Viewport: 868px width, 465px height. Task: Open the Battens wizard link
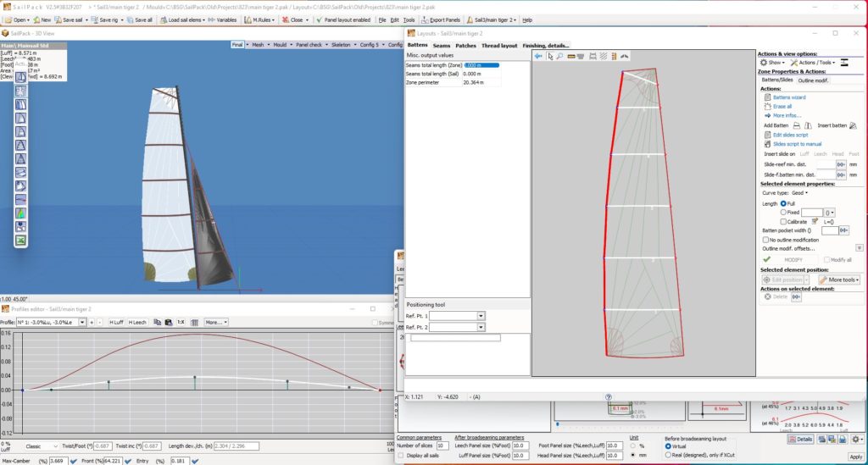(788, 97)
